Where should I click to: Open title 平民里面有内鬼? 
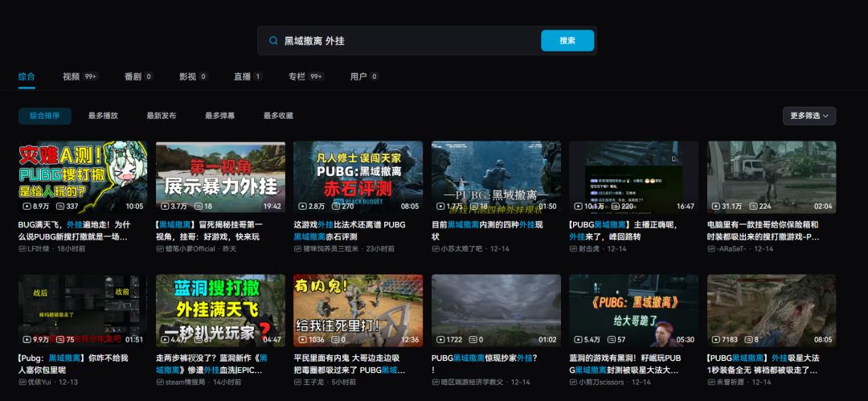click(x=350, y=364)
